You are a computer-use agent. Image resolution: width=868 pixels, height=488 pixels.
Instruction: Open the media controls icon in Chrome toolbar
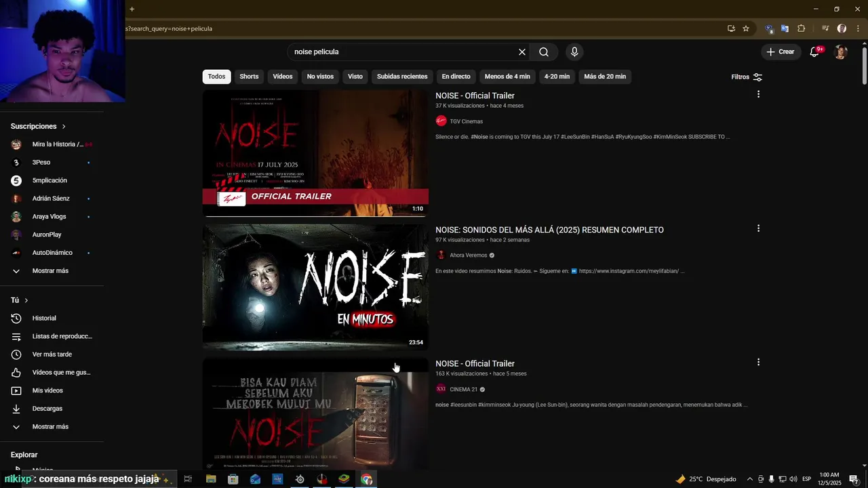coord(825,28)
